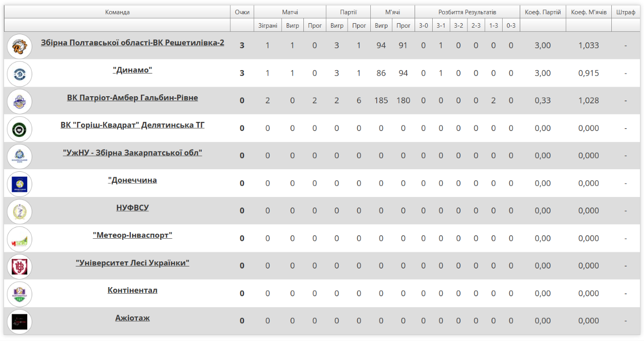
Task: Click the Ажіотаж team logo icon
Action: (20, 321)
